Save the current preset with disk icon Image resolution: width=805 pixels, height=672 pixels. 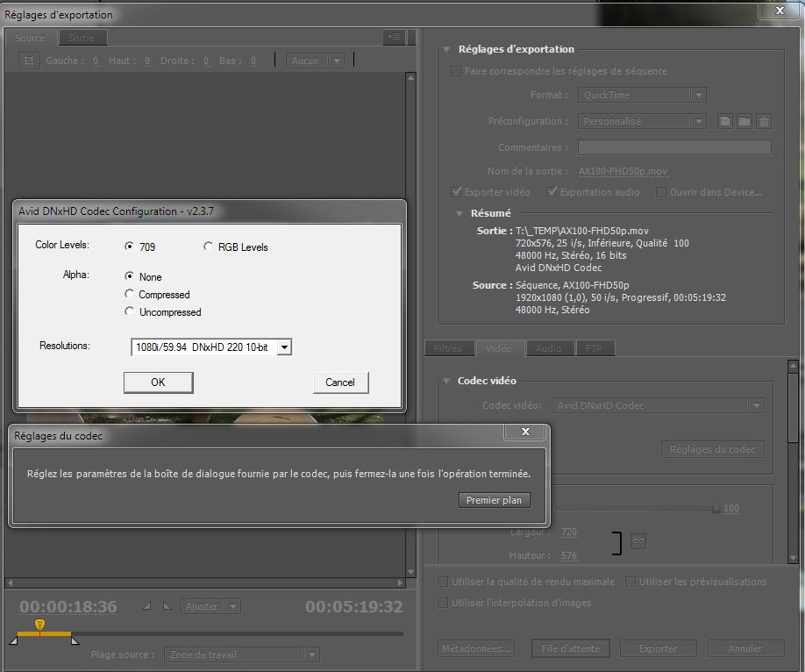(x=725, y=121)
